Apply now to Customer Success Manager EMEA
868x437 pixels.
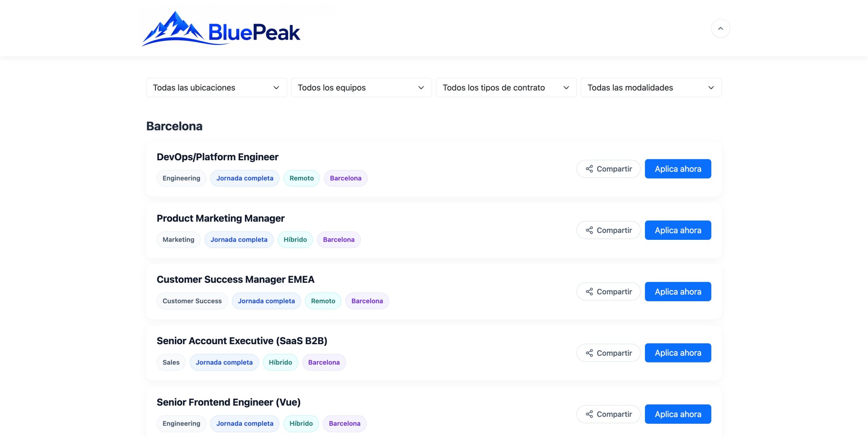pyautogui.click(x=678, y=292)
